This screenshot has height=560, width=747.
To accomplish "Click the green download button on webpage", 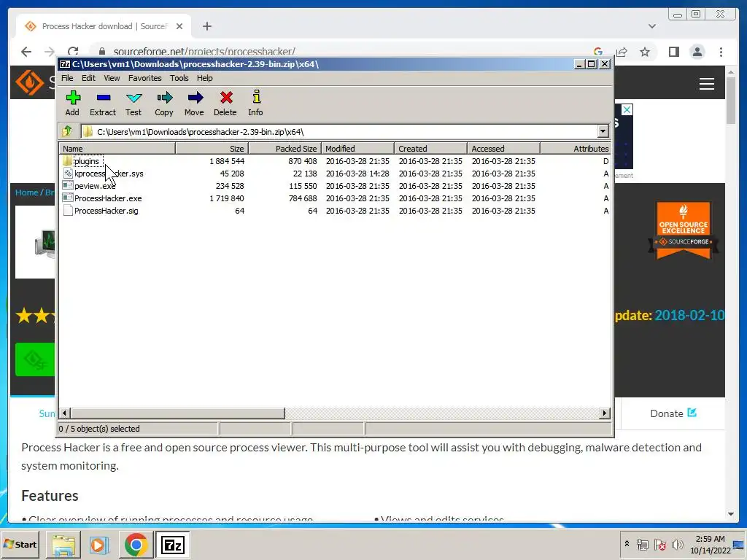I will coord(35,359).
